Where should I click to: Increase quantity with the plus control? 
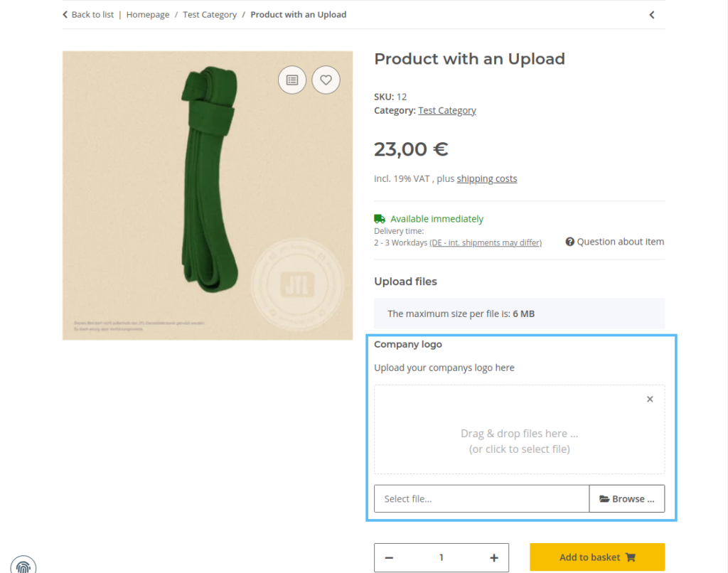pyautogui.click(x=493, y=557)
